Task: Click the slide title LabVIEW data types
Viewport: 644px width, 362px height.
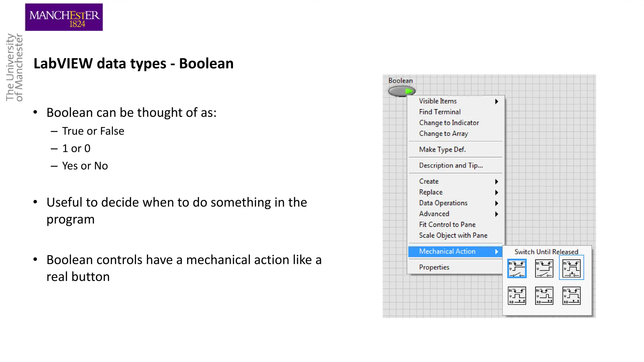Action: coord(134,64)
